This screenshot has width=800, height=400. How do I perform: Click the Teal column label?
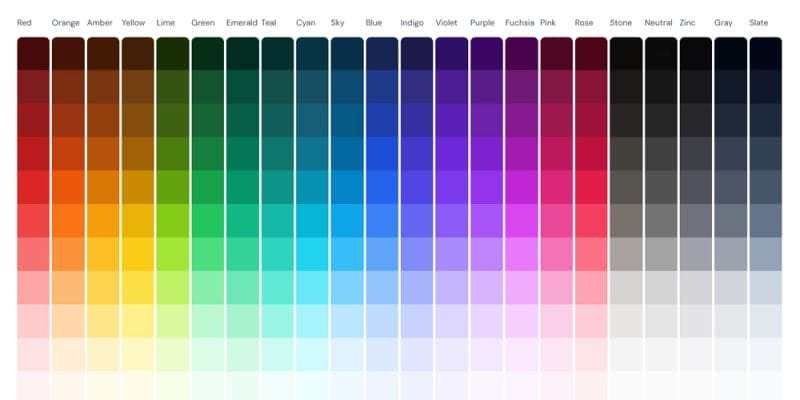(x=270, y=22)
